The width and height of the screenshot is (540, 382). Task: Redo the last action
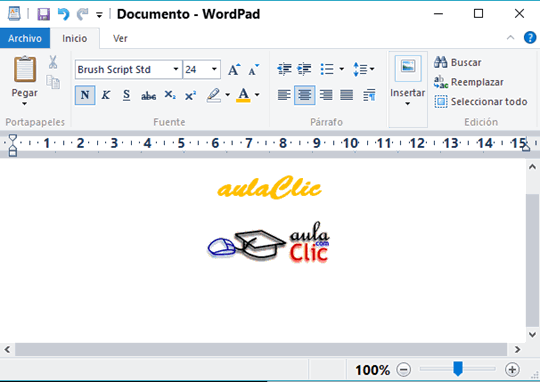[x=83, y=14]
